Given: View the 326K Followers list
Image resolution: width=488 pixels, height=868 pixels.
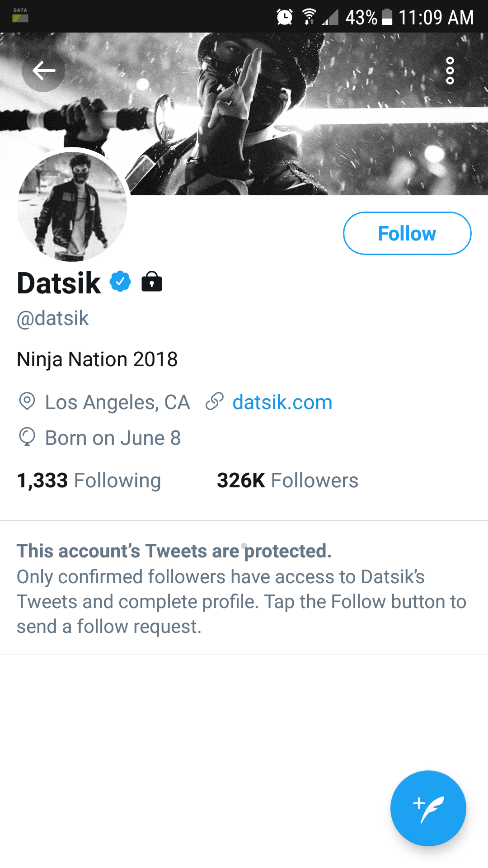Looking at the screenshot, I should [x=287, y=480].
